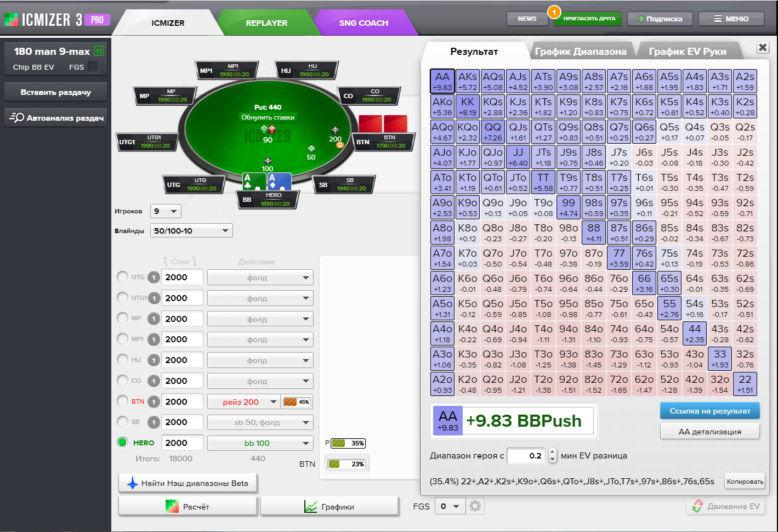Click the UTG stack badge labeled 1

pyautogui.click(x=154, y=278)
